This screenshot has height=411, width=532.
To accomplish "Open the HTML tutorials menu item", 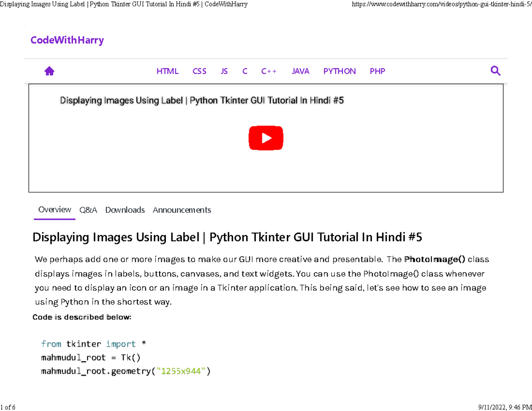I will point(167,71).
